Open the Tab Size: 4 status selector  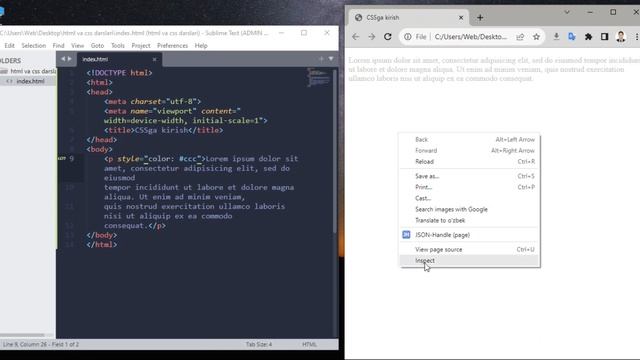259,344
